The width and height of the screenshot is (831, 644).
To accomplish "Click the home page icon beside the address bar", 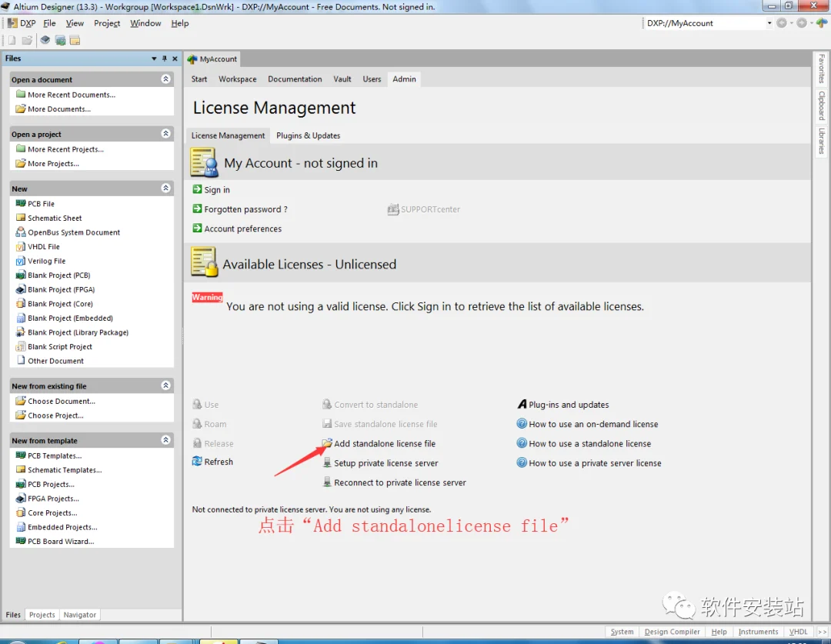I will coord(822,23).
